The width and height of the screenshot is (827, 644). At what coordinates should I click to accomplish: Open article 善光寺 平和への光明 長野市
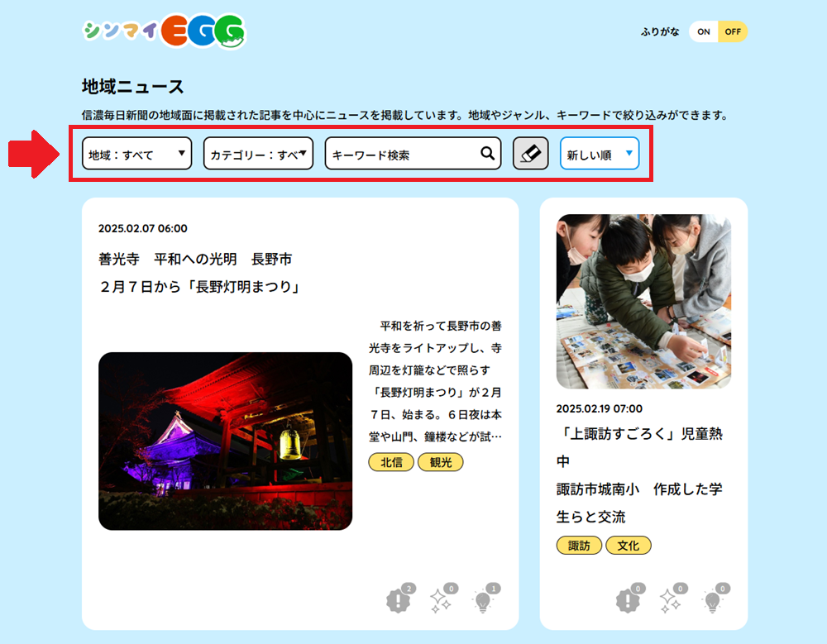tap(195, 259)
